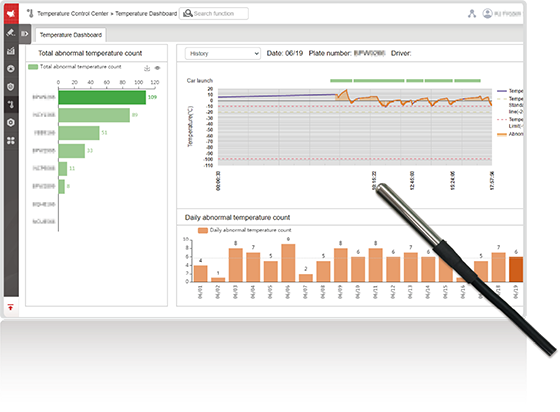
Task: Open the shield security sidebar icon
Action: click(x=11, y=86)
